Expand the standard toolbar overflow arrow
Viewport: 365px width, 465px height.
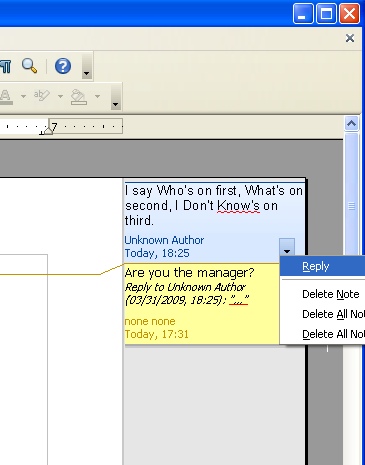point(87,66)
